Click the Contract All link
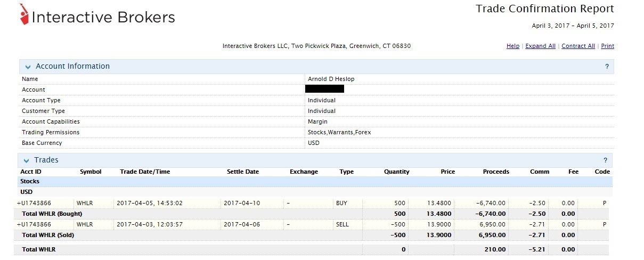Viewport: 644px width, 260px height. [578, 46]
